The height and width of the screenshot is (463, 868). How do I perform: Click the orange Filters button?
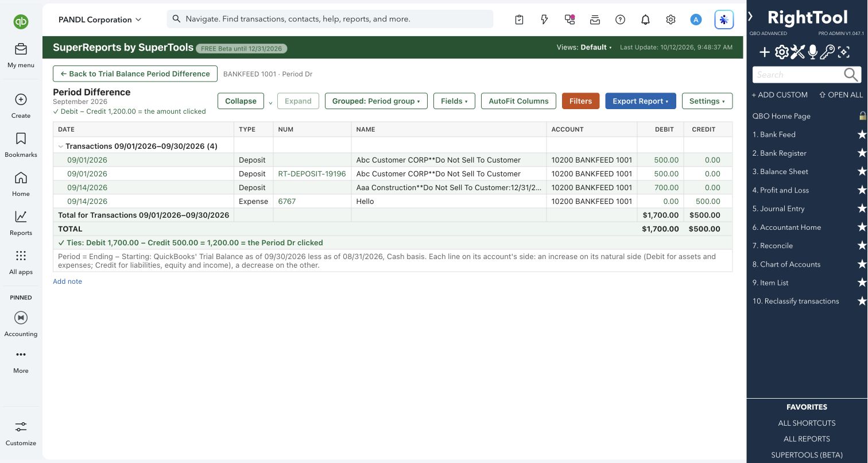click(580, 101)
